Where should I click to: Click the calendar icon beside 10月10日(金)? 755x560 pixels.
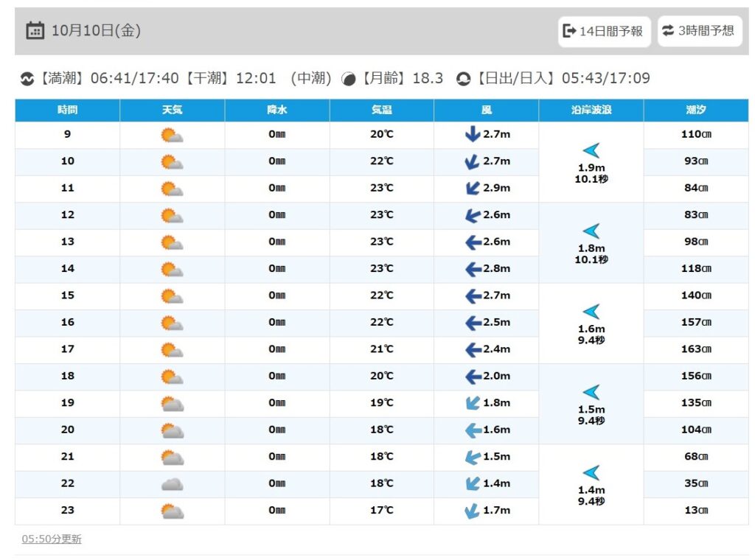point(35,30)
